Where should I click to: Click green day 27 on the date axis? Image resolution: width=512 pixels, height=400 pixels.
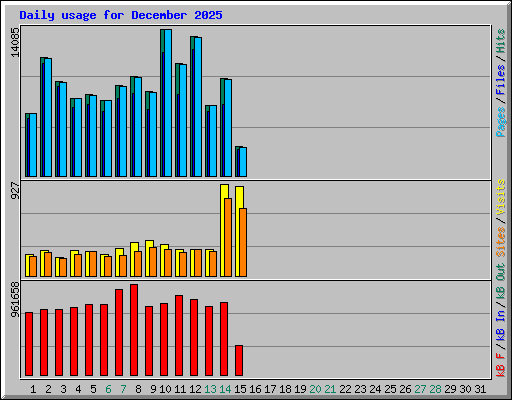[x=420, y=389]
